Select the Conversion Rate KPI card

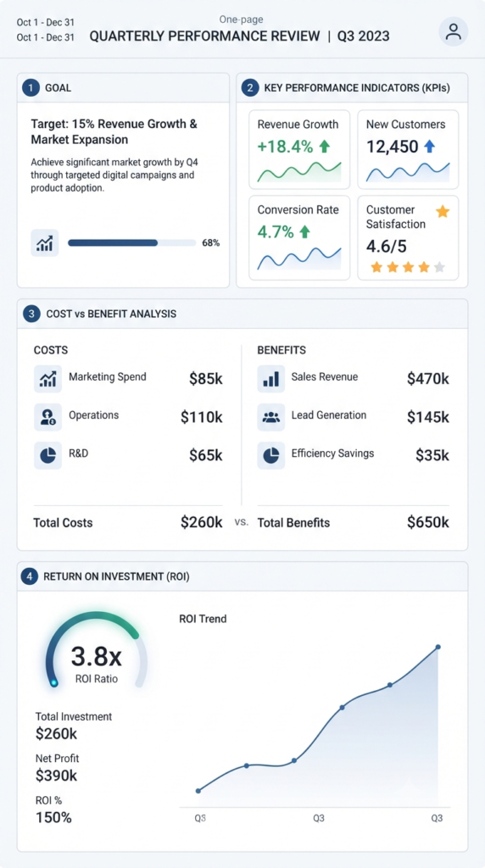coord(299,238)
